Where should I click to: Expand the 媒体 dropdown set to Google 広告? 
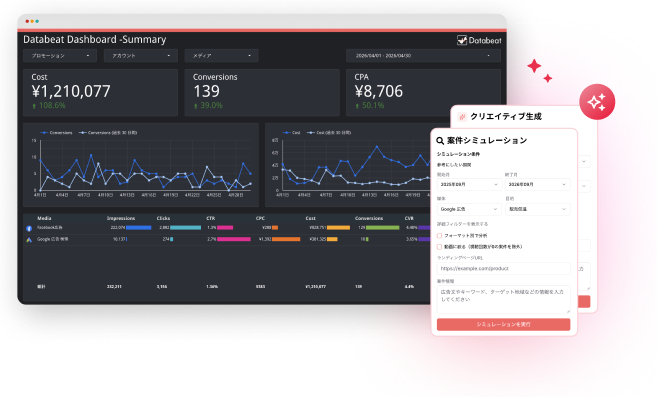[469, 209]
